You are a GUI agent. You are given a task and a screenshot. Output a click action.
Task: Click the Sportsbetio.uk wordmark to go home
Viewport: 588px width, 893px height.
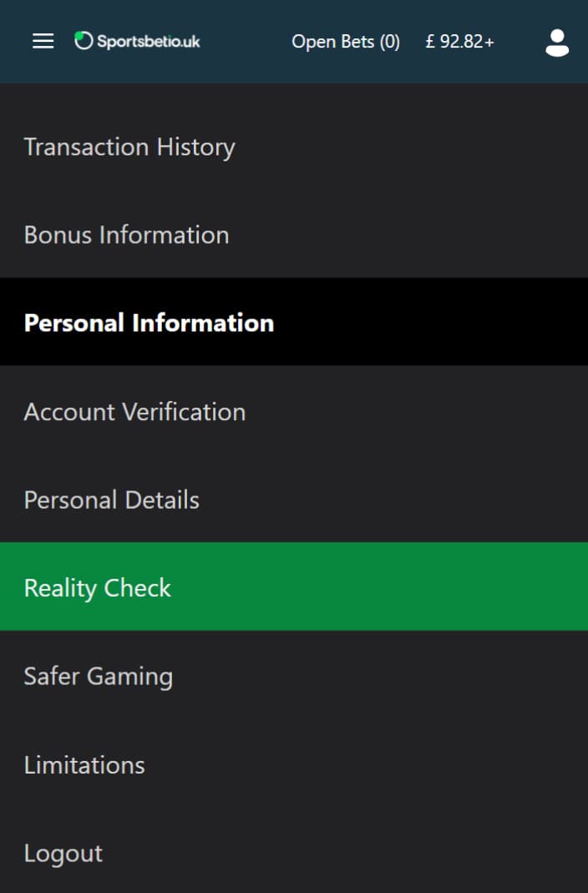coord(149,42)
